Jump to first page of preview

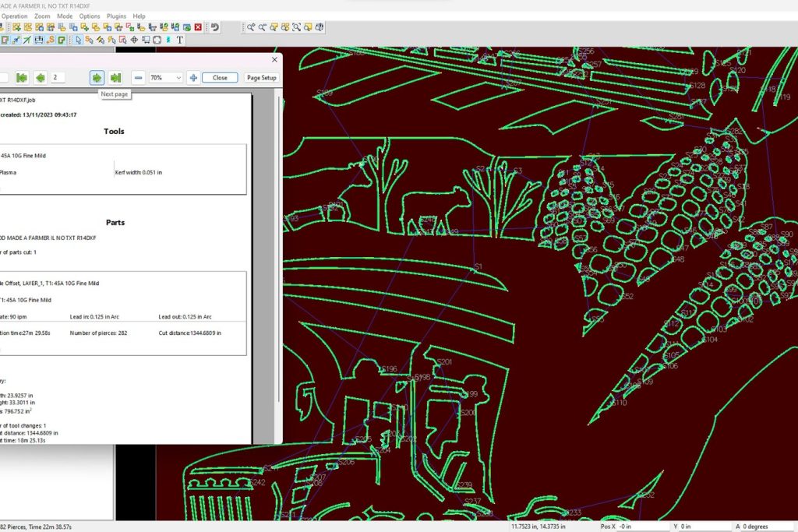point(22,78)
